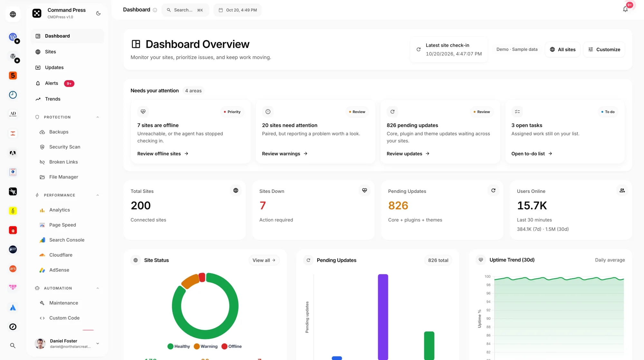
Task: Click the info icon beside Dashboard title
Action: [x=155, y=10]
